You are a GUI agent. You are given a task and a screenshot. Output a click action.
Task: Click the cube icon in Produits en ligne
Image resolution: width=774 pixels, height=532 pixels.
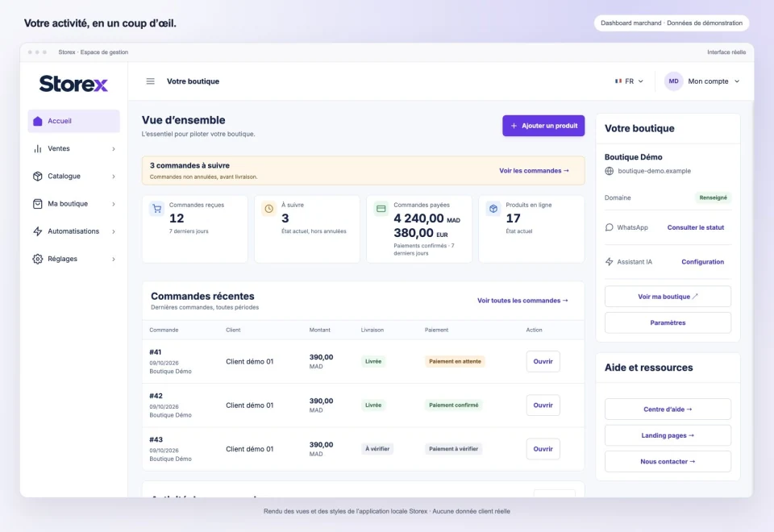(493, 209)
